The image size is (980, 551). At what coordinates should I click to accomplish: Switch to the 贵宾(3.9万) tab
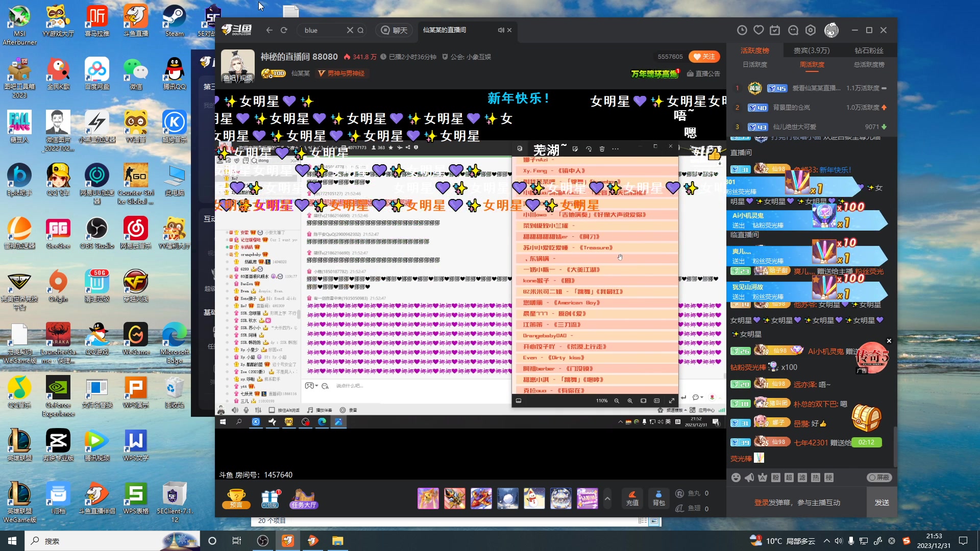812,51
